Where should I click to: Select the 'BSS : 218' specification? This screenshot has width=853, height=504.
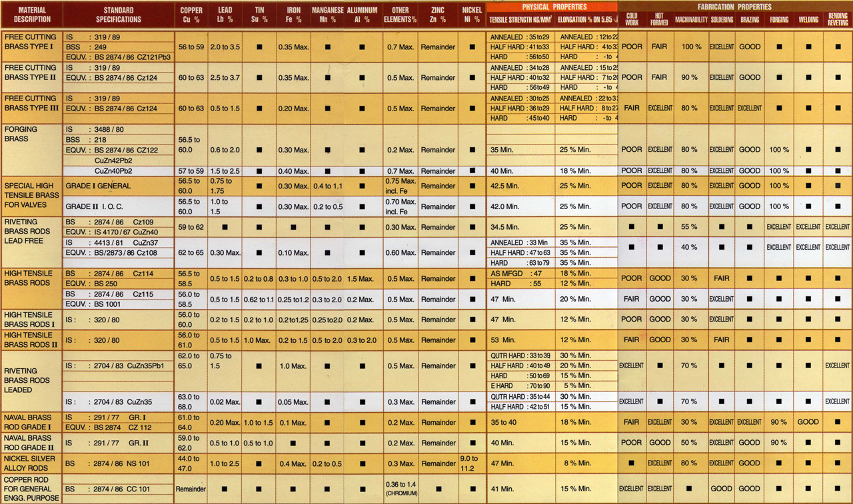[86, 140]
